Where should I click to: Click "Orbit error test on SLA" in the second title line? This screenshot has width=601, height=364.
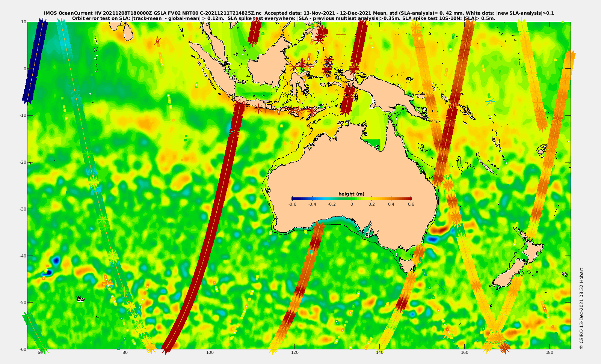pyautogui.click(x=101, y=18)
